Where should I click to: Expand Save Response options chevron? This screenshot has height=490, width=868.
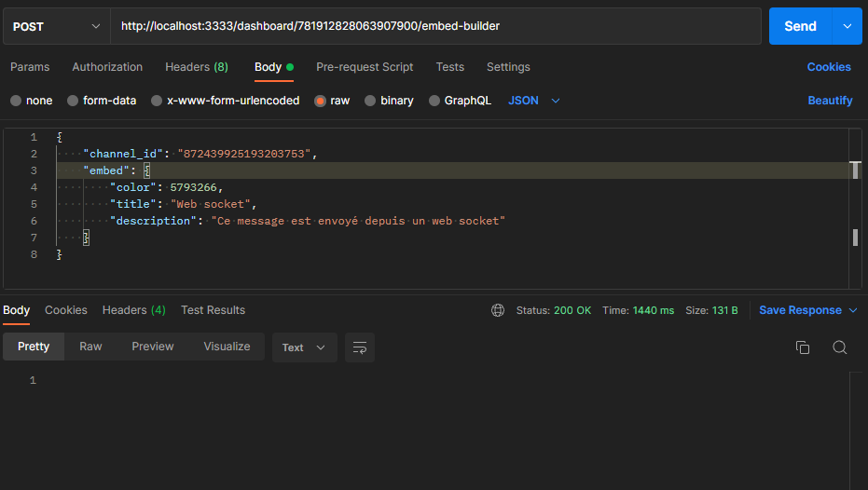click(x=853, y=310)
